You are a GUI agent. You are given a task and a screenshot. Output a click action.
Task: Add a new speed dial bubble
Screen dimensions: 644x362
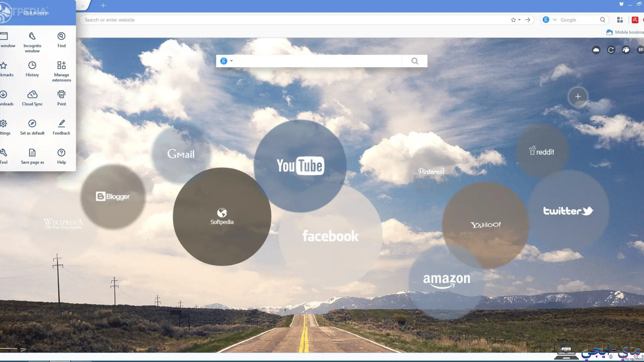pos(578,97)
